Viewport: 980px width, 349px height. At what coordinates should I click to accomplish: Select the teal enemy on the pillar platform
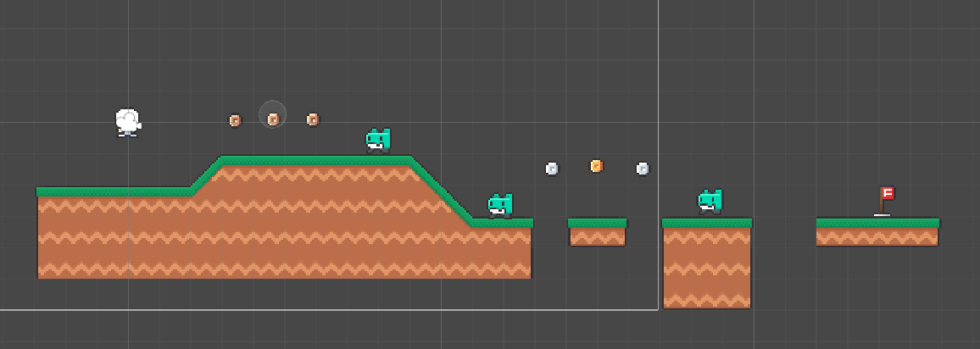710,201
